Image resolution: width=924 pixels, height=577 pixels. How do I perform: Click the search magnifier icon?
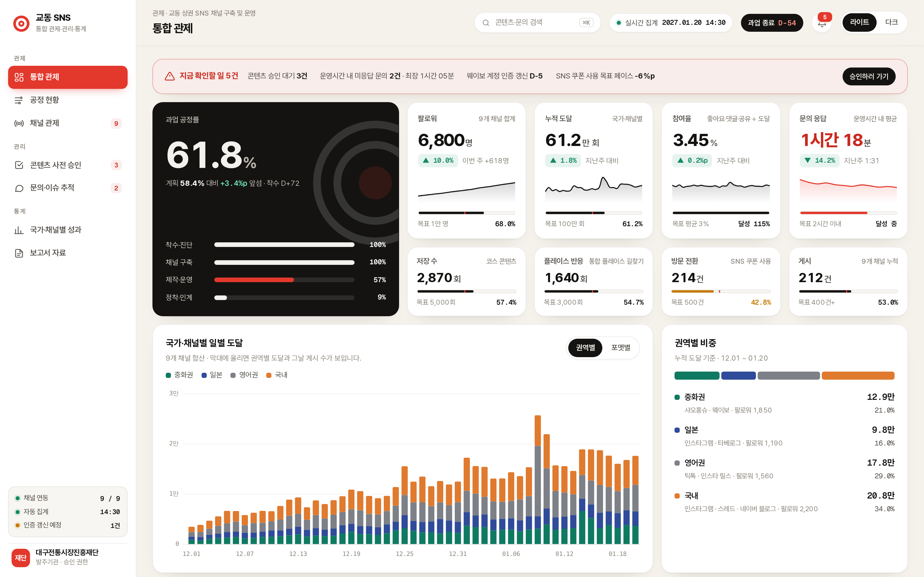[486, 23]
